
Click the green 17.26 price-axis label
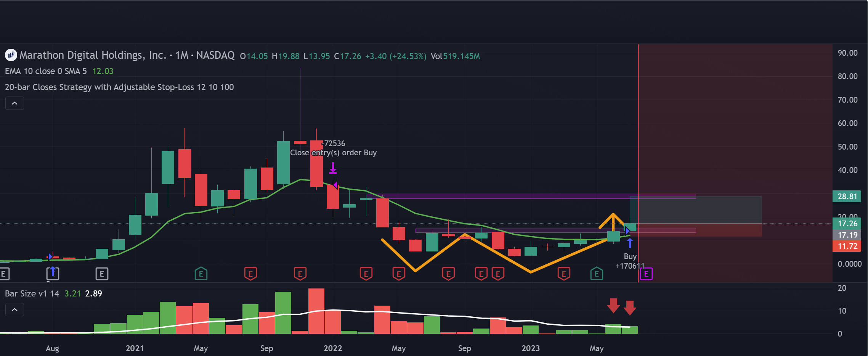point(847,224)
